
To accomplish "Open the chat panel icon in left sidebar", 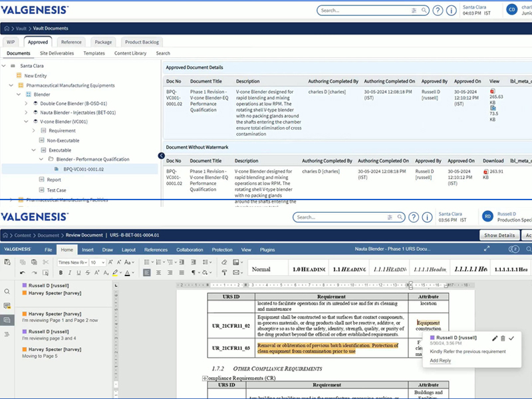I will (7, 320).
